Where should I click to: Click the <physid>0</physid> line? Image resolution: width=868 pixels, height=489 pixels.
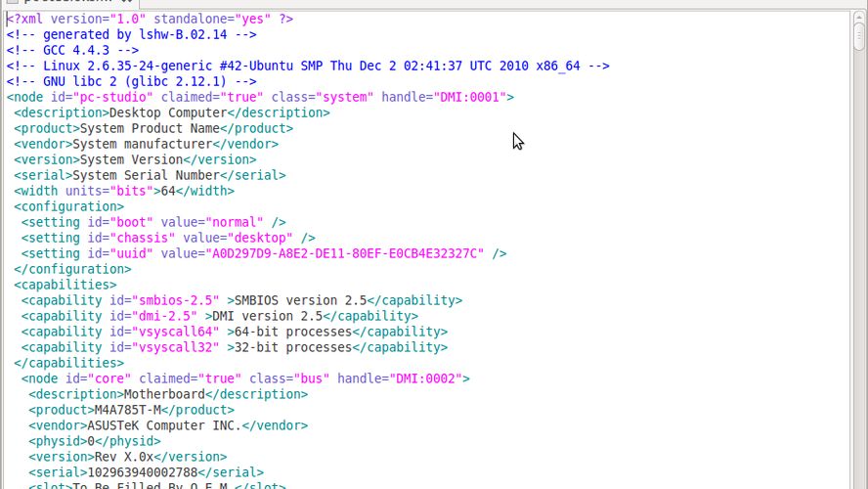[x=95, y=441]
